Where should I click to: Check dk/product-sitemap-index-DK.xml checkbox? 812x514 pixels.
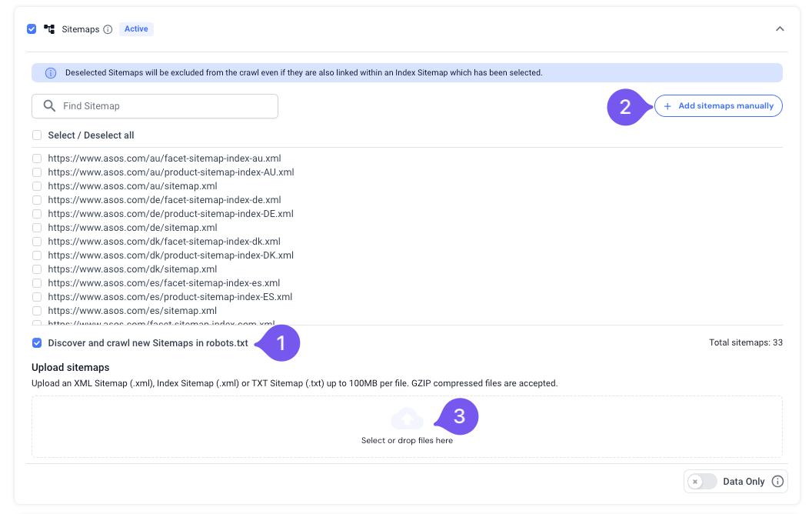[x=37, y=255]
